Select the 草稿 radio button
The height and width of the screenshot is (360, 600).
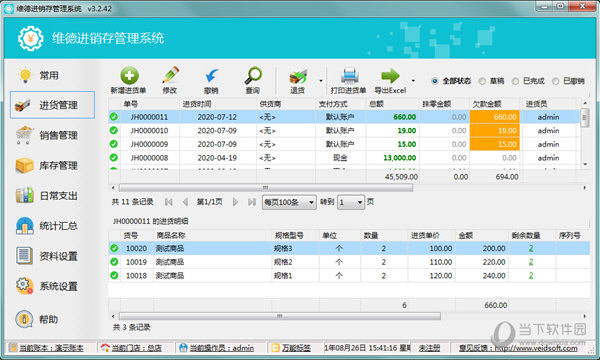coord(482,81)
